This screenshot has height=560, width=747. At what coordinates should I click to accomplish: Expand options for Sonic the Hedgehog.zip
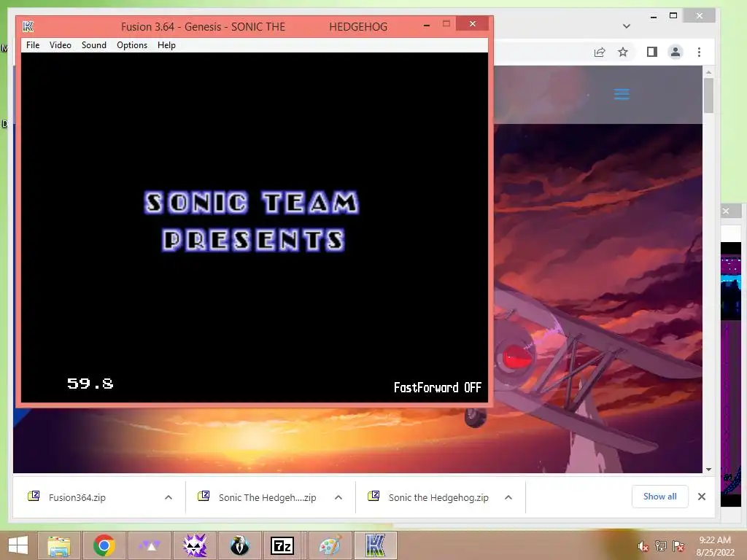[508, 497]
